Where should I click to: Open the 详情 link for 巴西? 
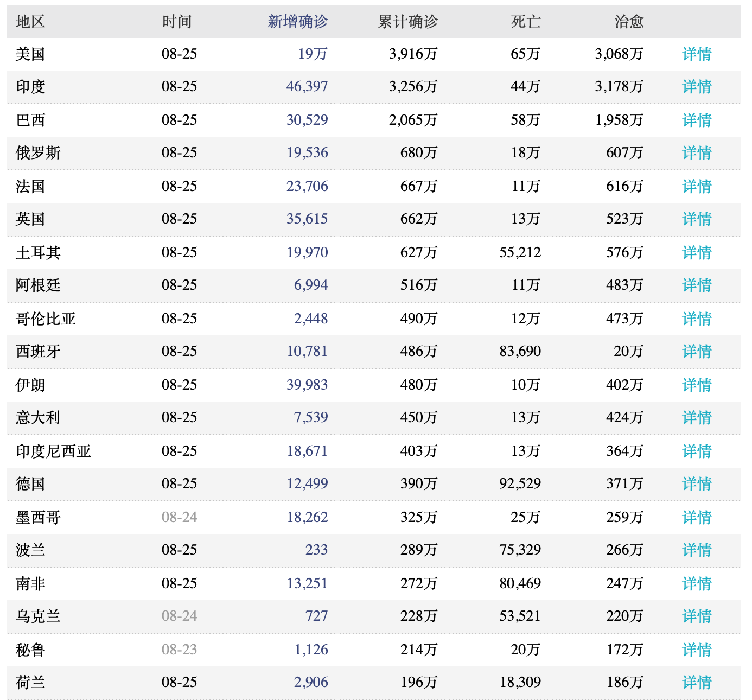696,120
